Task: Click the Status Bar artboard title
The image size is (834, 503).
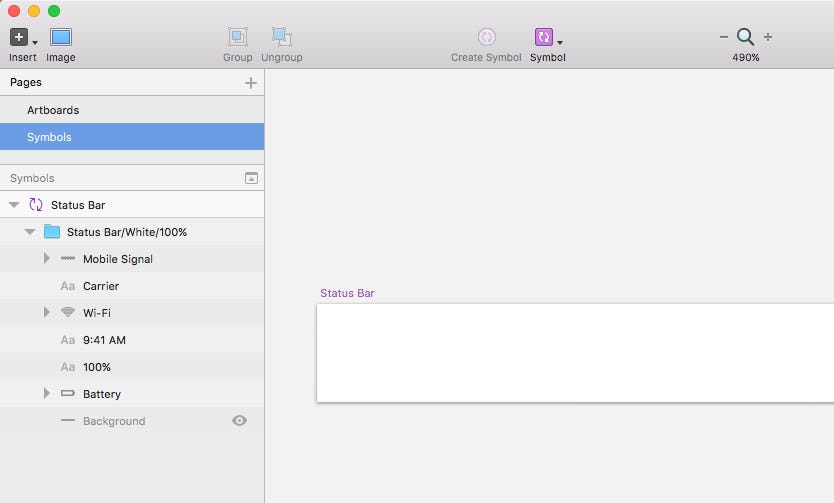Action: point(347,293)
